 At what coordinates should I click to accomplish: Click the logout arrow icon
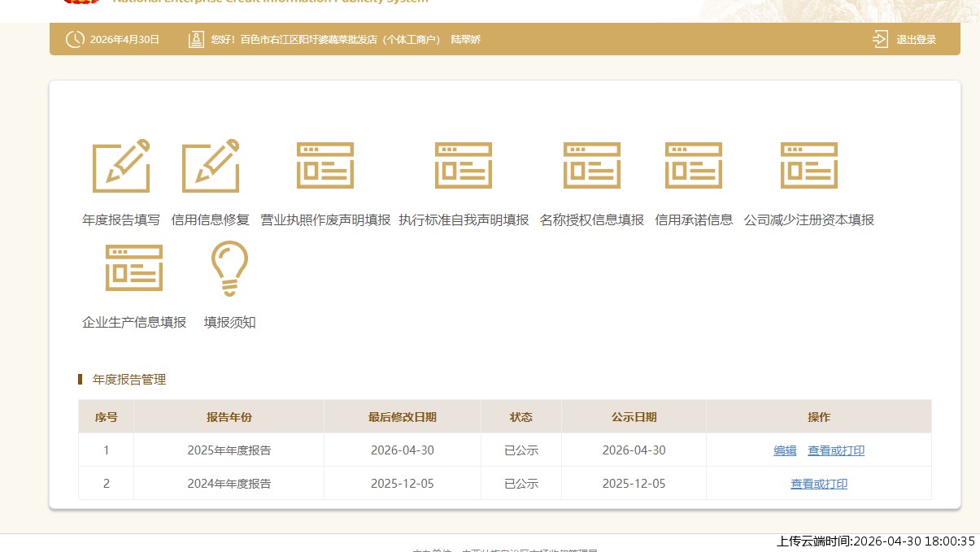click(880, 39)
